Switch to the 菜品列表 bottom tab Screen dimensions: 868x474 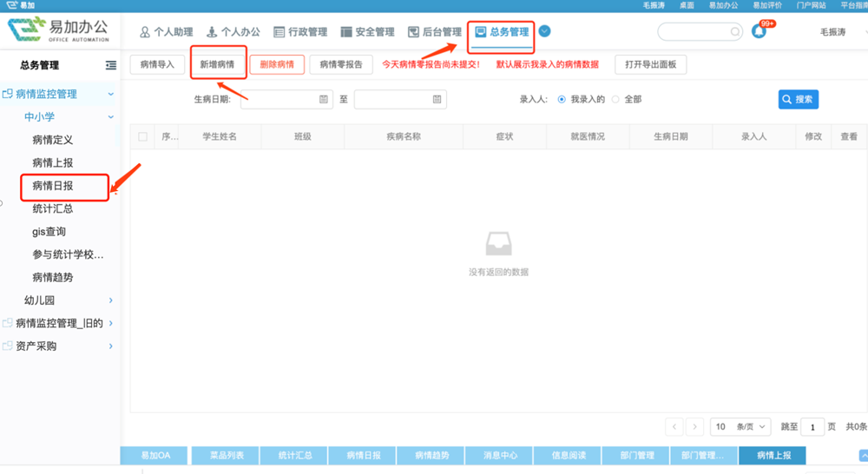tap(227, 455)
